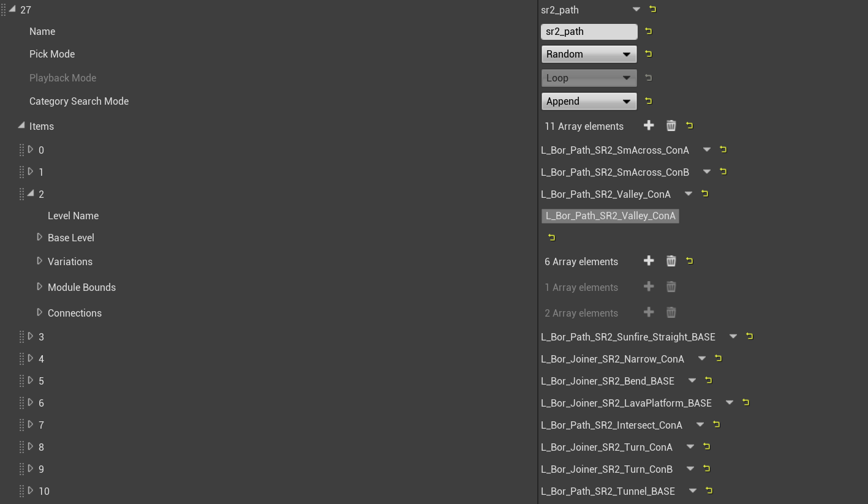Expand the Variations property
This screenshot has height=504, width=868.
point(40,261)
